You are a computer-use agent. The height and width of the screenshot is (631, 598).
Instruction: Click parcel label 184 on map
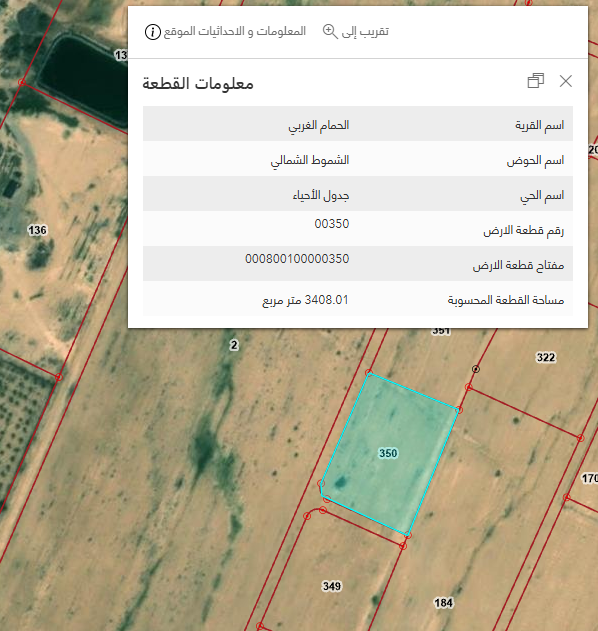pyautogui.click(x=443, y=602)
